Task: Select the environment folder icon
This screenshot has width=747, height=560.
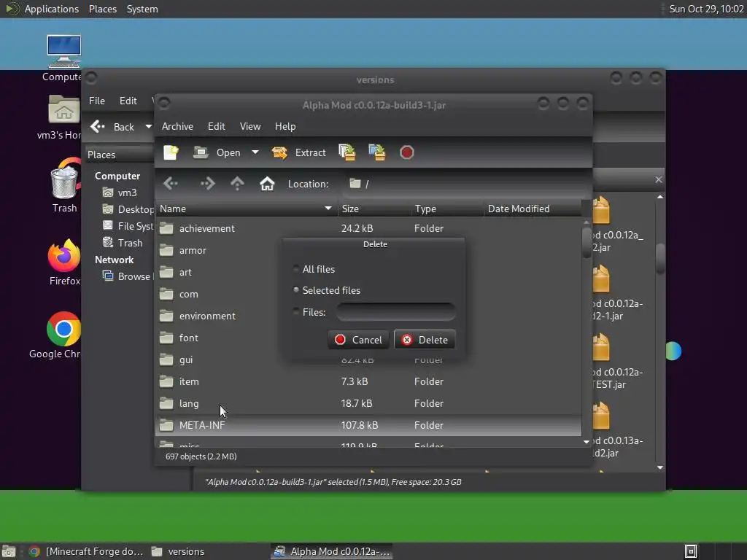Action: click(166, 316)
